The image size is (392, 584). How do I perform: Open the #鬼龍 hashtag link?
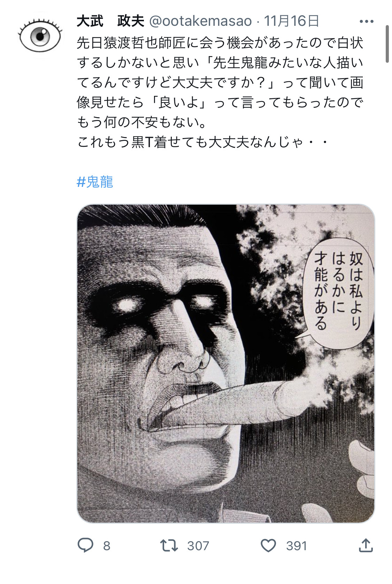tap(95, 182)
